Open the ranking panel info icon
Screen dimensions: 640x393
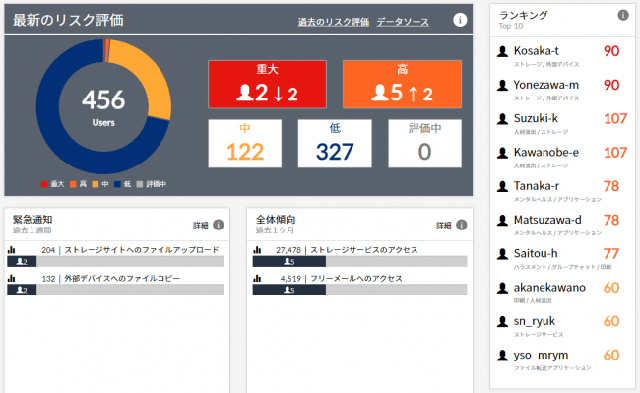(622, 16)
